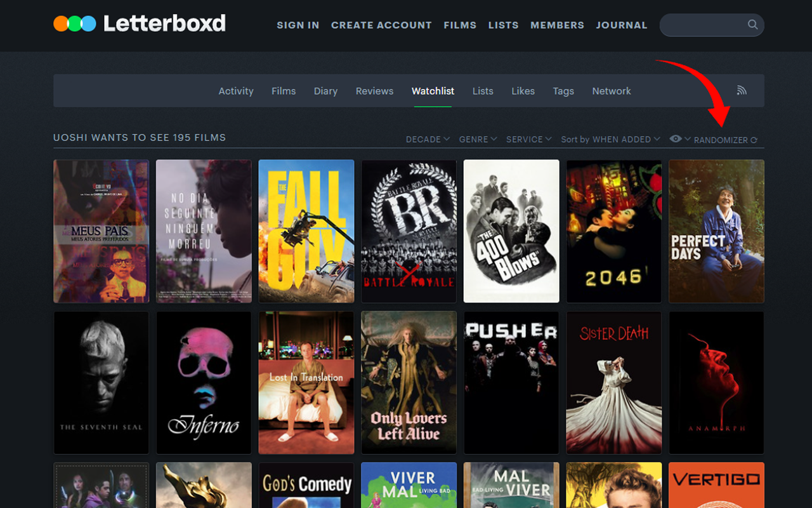This screenshot has width=812, height=508.
Task: Open the 2046 poster
Action: click(x=614, y=231)
